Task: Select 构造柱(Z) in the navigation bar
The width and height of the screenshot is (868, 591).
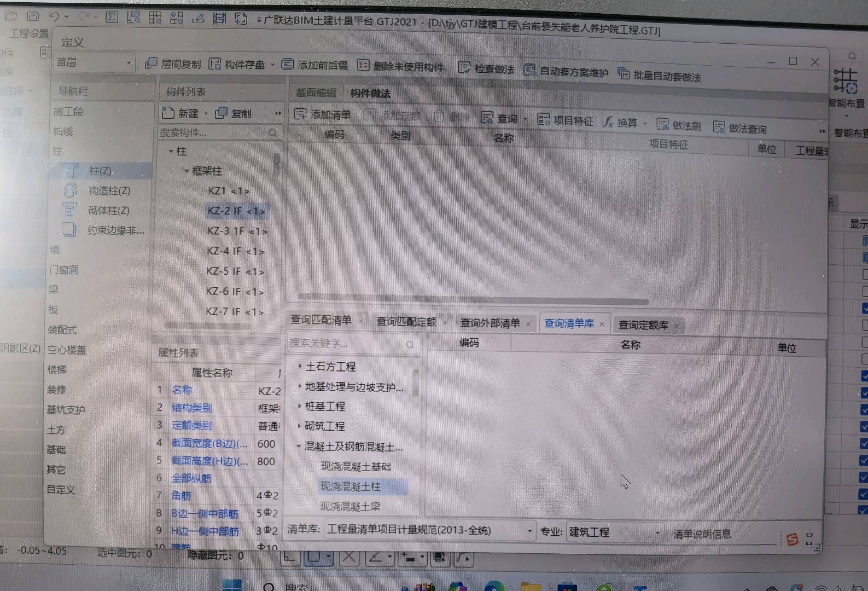Action: point(109,190)
